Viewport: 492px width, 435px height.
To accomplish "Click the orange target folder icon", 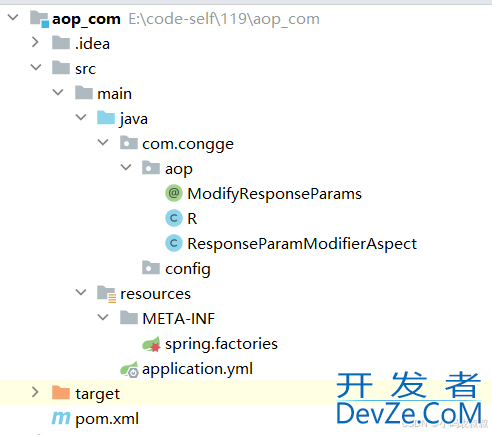I will (x=61, y=393).
